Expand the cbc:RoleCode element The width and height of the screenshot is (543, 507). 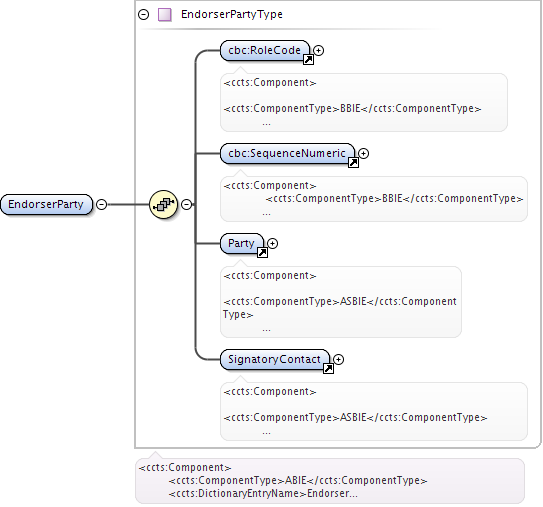point(319,51)
